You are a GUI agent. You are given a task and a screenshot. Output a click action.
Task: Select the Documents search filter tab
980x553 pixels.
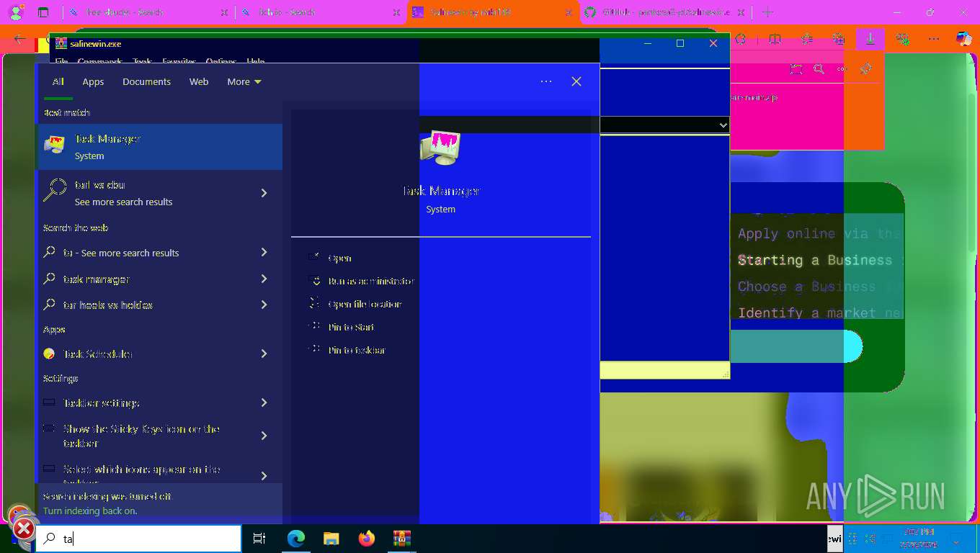pos(146,81)
